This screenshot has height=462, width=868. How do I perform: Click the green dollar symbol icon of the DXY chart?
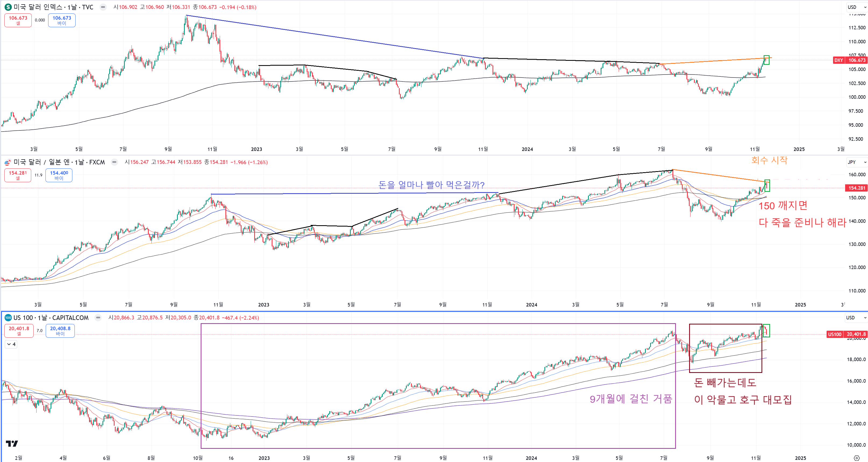pos(8,7)
